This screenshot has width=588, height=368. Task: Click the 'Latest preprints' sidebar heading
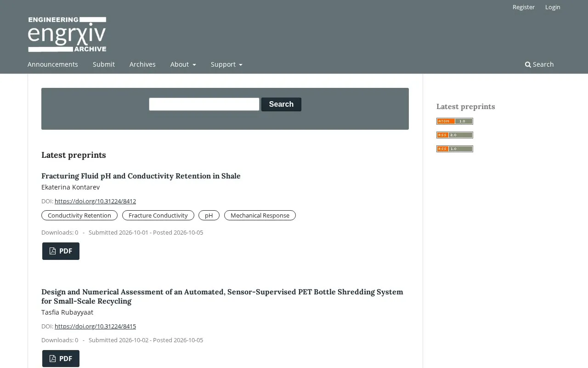466,106
